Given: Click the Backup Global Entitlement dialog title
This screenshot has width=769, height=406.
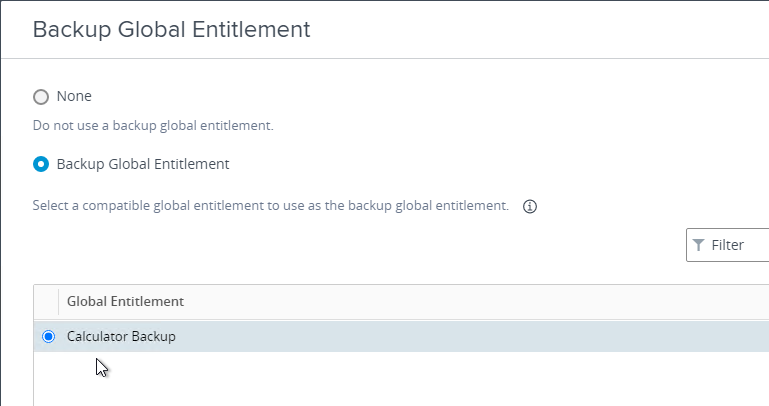Looking at the screenshot, I should pyautogui.click(x=171, y=29).
